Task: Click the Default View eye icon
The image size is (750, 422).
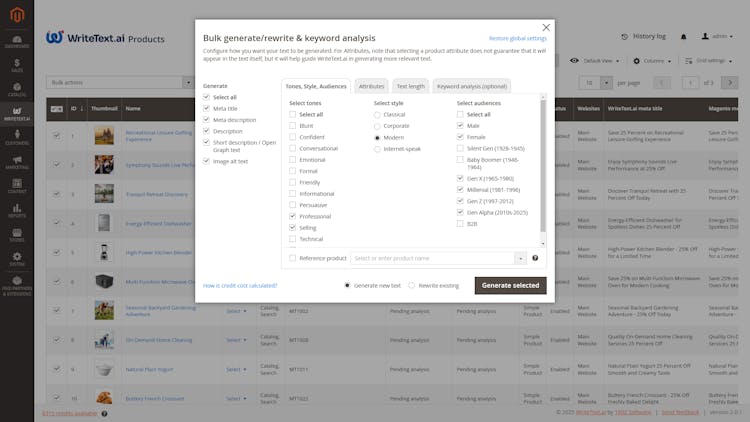Action: pyautogui.click(x=574, y=61)
